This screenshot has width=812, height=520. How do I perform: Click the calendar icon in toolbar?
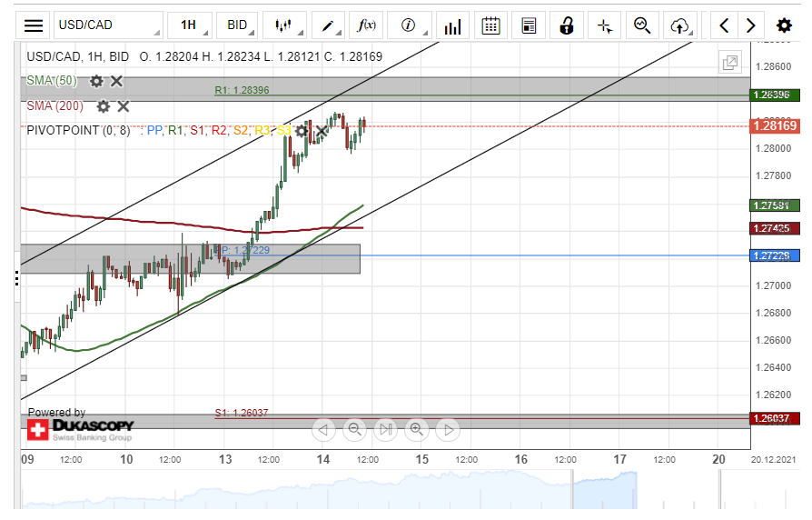[x=490, y=25]
